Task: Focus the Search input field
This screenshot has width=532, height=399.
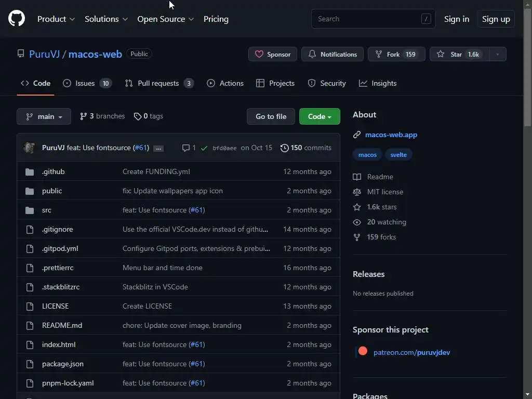Action: 373,19
